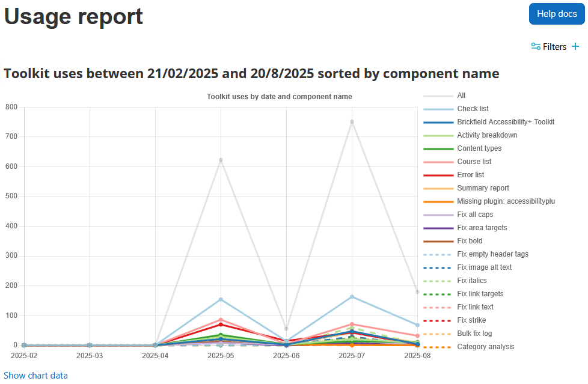Screen dimensions: 588x384
Task: Hide the 'Error list' series
Action: (x=454, y=175)
